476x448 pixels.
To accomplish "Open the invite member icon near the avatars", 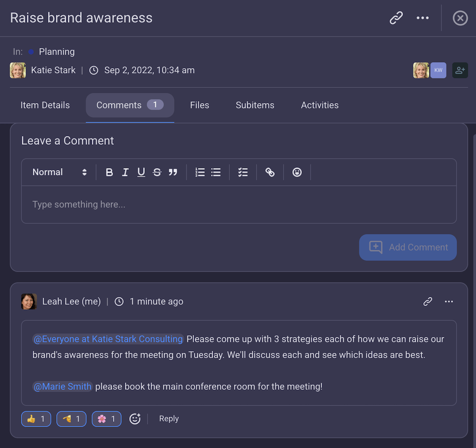I will tap(460, 70).
